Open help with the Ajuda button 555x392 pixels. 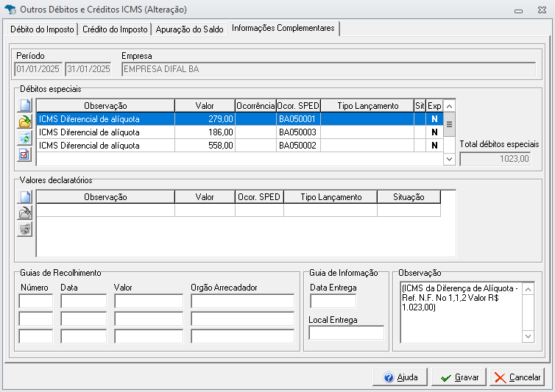(400, 377)
